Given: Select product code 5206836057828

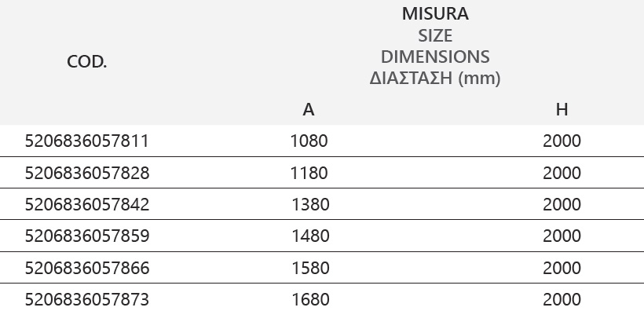Looking at the screenshot, I should point(87,173).
